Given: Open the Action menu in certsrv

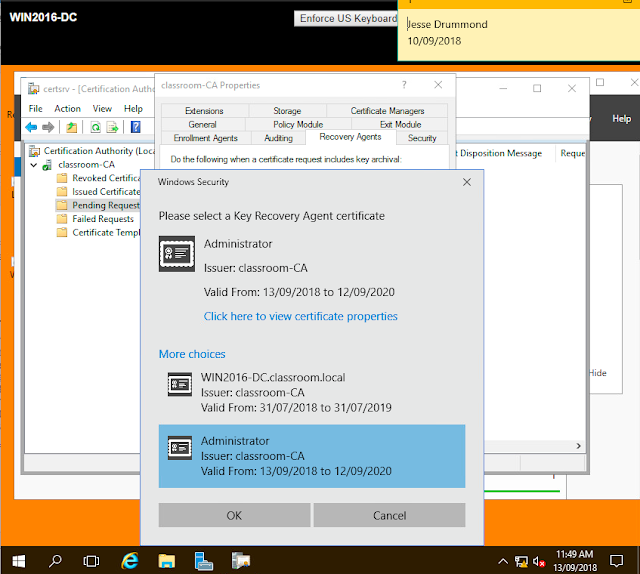Looking at the screenshot, I should coord(67,109).
